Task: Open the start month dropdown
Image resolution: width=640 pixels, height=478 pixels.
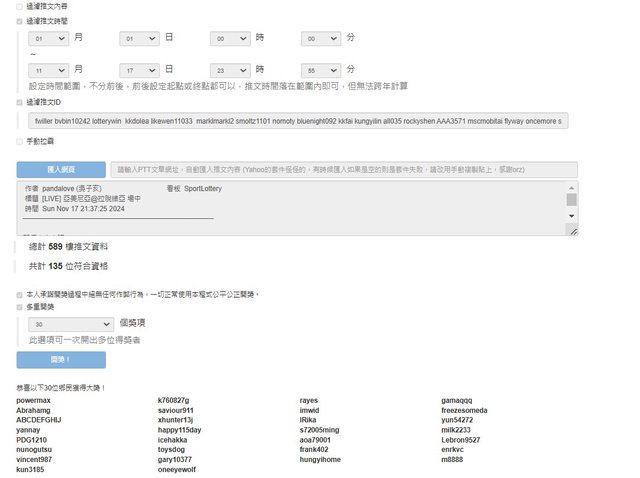Action: [x=47, y=38]
